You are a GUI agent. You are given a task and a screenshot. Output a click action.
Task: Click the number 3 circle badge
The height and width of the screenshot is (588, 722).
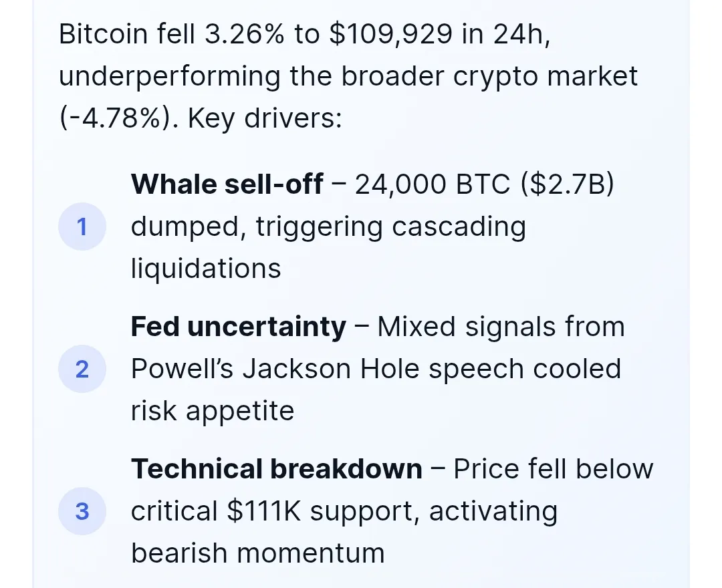[82, 511]
